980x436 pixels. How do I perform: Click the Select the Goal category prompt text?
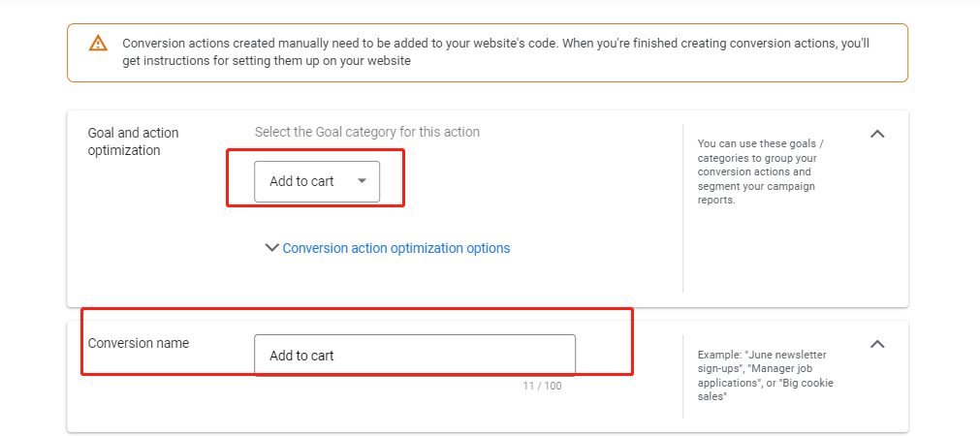[366, 132]
